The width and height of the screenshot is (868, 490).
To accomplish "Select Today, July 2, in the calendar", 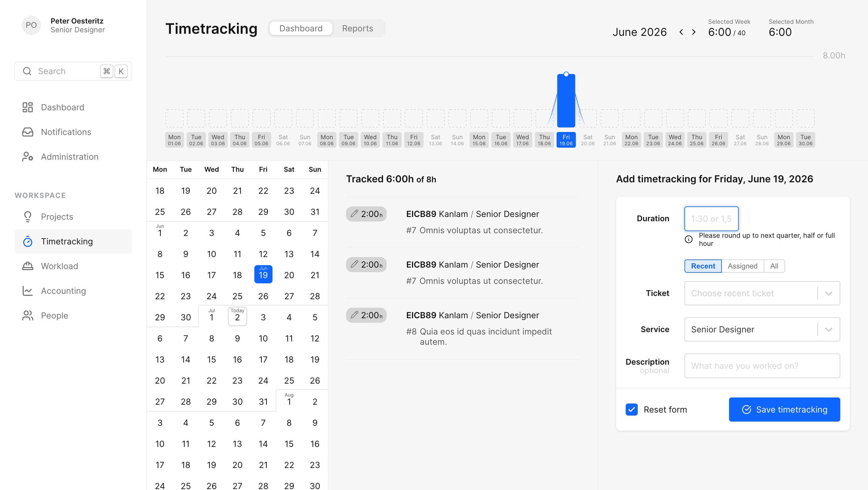I will (237, 316).
